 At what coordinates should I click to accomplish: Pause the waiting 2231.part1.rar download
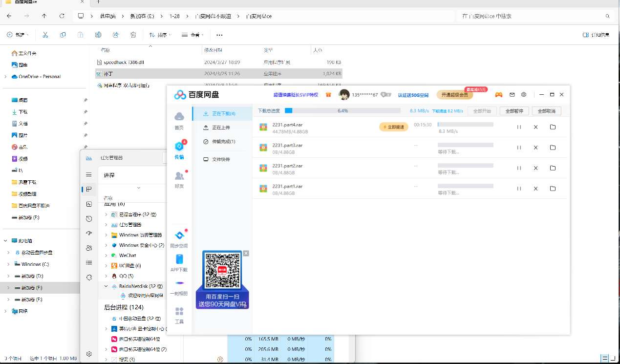[x=519, y=189]
